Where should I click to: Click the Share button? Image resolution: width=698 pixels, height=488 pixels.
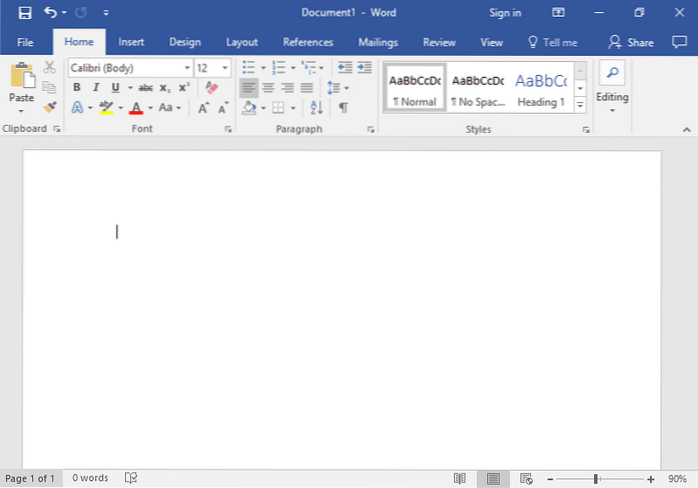point(631,42)
